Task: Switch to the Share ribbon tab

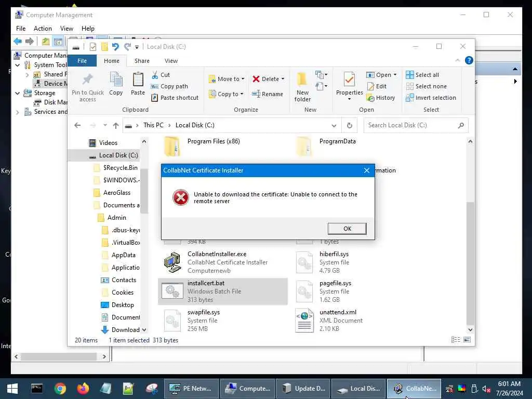Action: click(142, 61)
